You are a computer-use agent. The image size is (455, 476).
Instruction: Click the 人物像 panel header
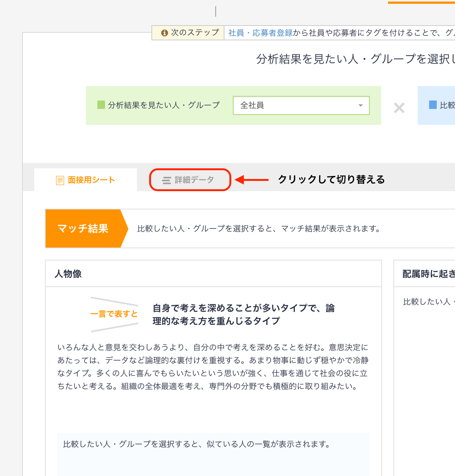[x=68, y=273]
